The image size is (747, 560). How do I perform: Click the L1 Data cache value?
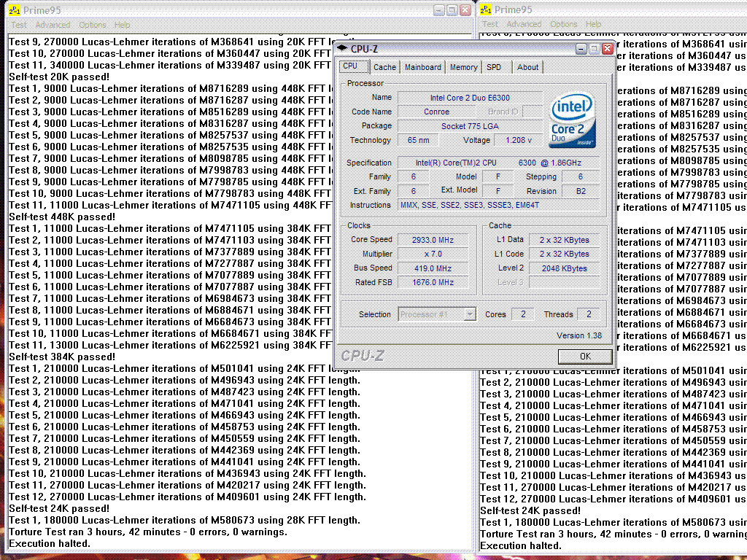coord(564,240)
